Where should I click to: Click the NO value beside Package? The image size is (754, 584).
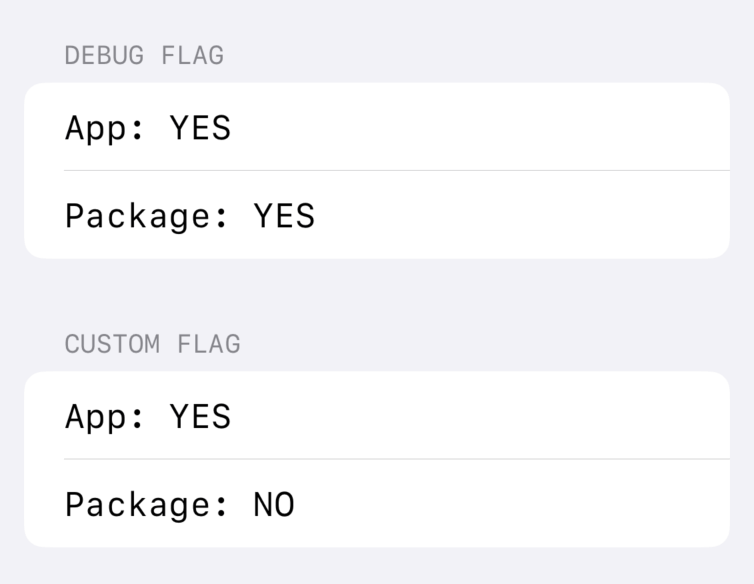click(274, 504)
